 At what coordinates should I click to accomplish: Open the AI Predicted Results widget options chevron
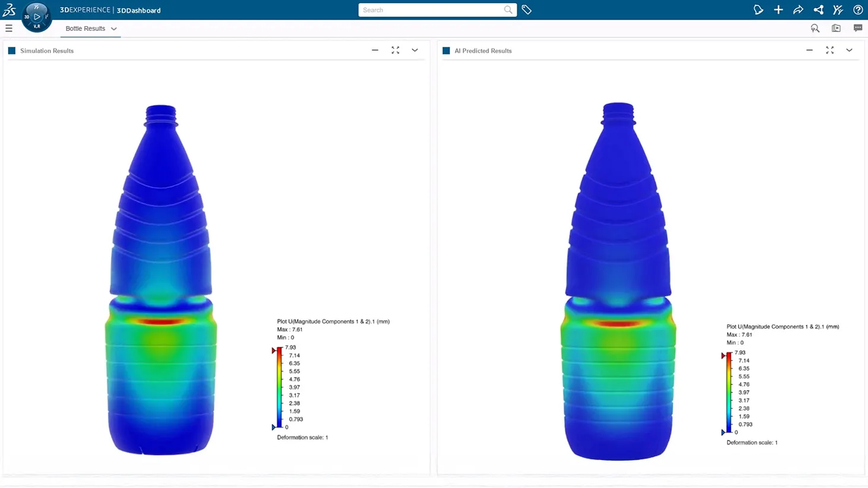point(849,50)
